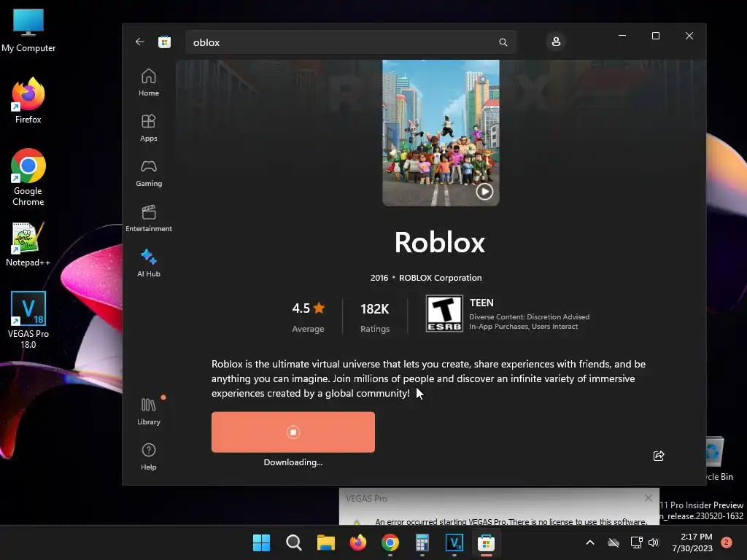Click the Roblox poster thumbnail
The image size is (747, 560).
[441, 133]
